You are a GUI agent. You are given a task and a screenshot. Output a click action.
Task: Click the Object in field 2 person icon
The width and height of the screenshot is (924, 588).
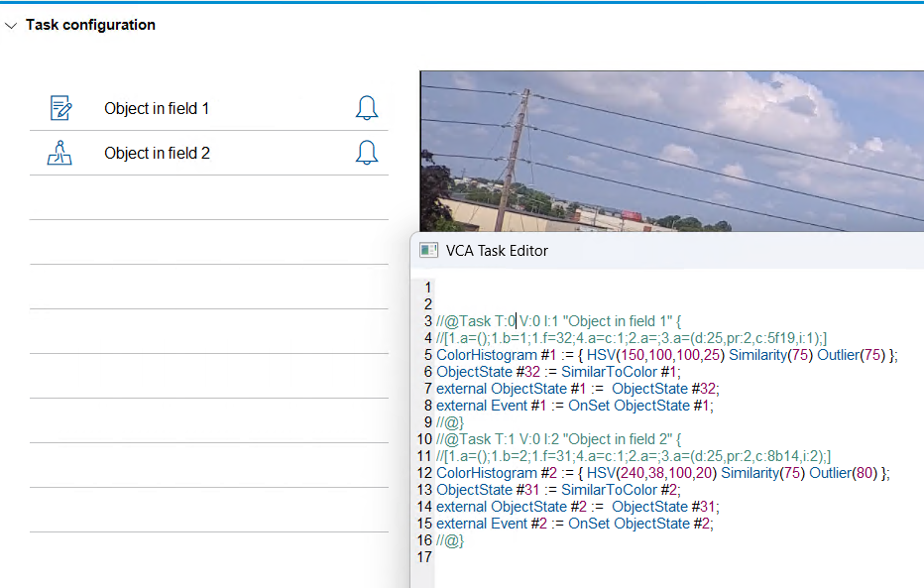[61, 153]
